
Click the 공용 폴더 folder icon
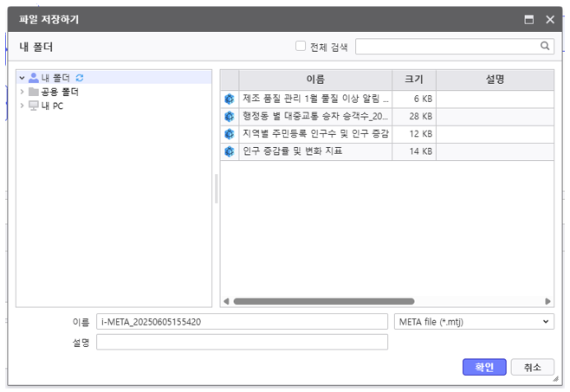click(x=34, y=92)
